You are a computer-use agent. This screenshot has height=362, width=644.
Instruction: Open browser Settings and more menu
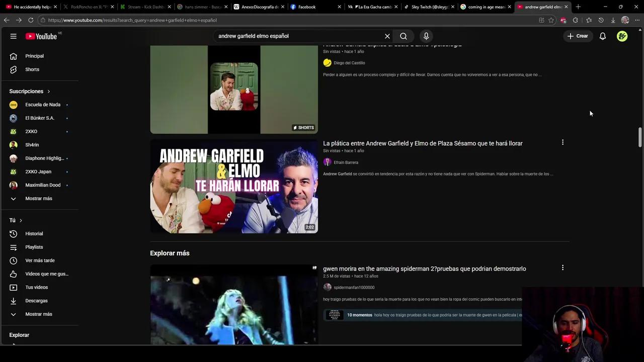tap(637, 20)
